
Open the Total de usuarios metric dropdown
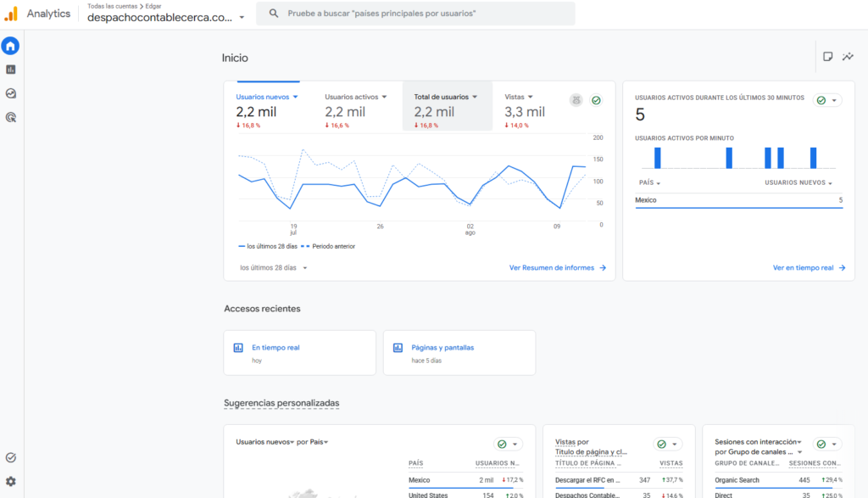point(475,97)
